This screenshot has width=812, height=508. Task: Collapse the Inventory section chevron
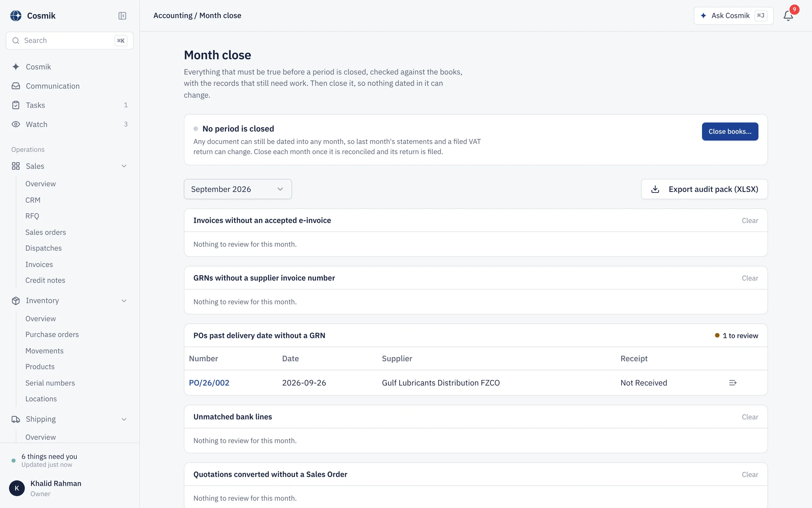(x=124, y=301)
